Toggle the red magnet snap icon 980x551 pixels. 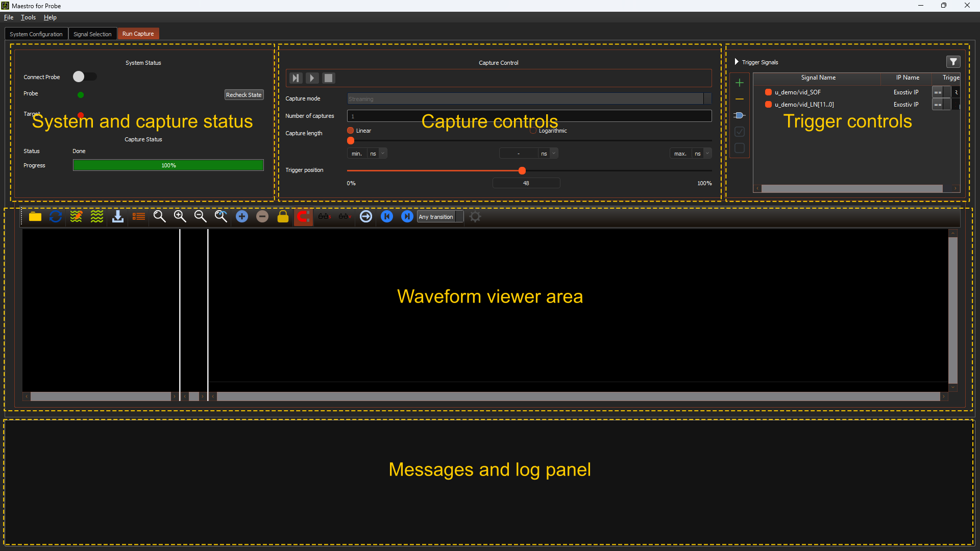pyautogui.click(x=303, y=217)
